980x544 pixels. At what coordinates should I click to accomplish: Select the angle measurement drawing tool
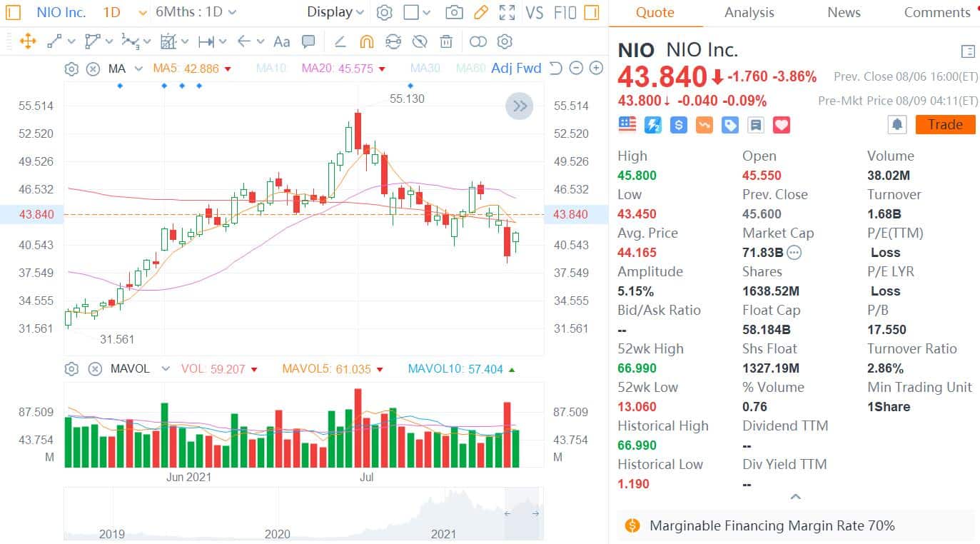tap(340, 41)
